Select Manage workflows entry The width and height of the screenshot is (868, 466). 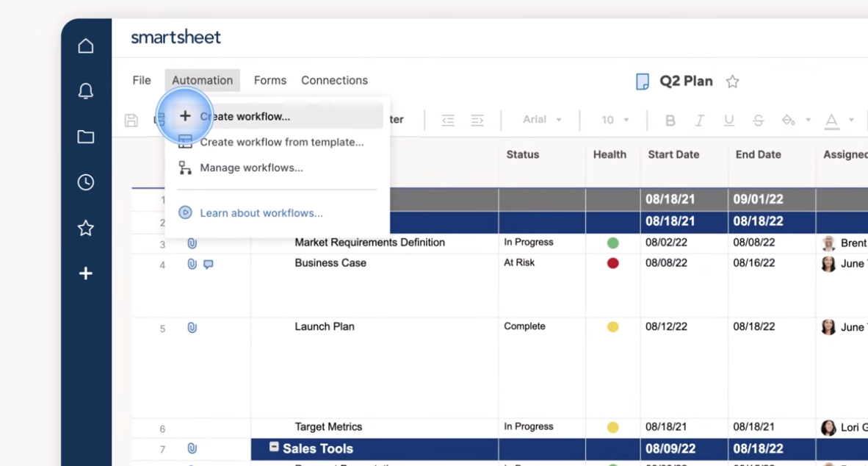[x=251, y=168]
